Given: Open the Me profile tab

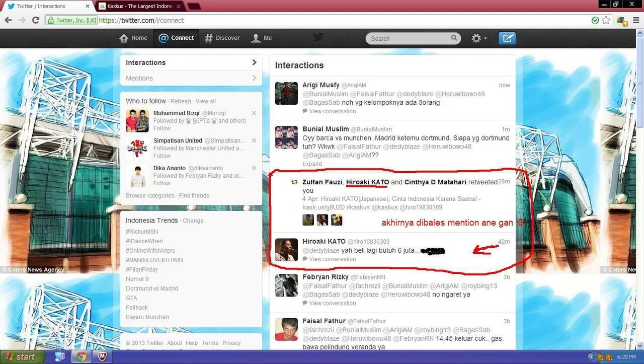Looking at the screenshot, I should 262,38.
